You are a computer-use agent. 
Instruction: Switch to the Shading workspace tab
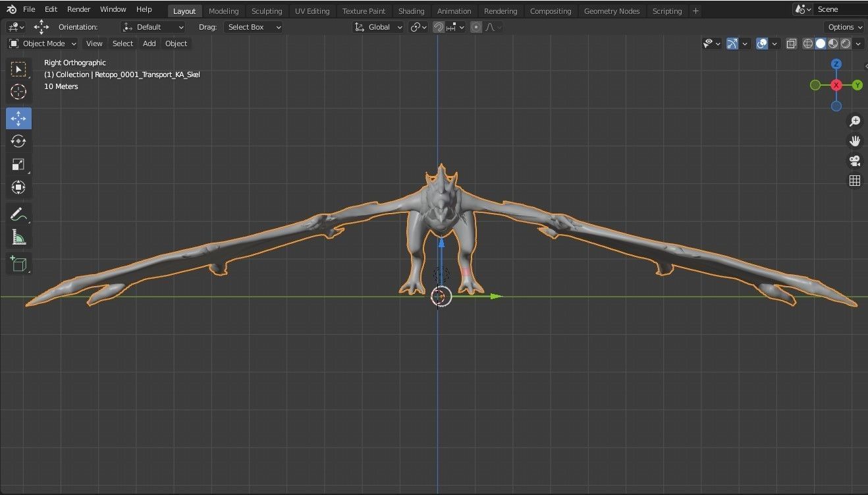[411, 11]
